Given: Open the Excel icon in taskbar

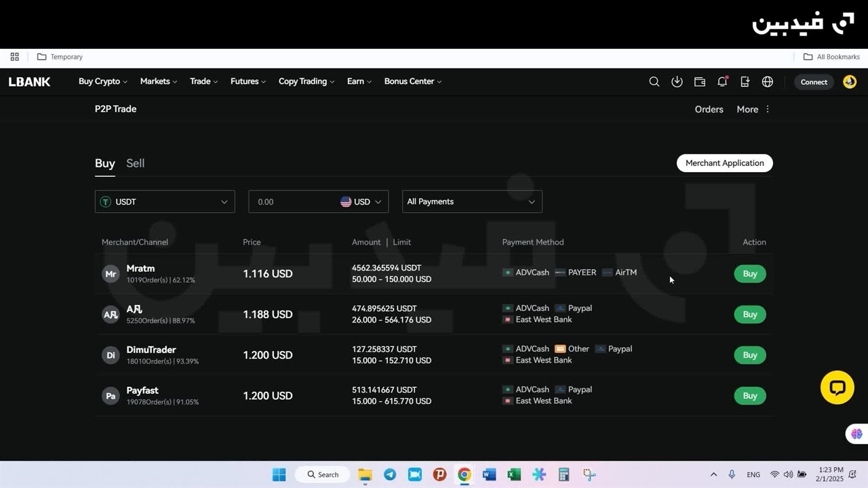Looking at the screenshot, I should (x=514, y=474).
